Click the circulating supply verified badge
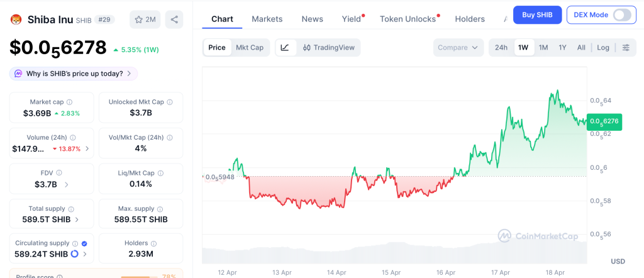This screenshot has height=278, width=644. 84,243
